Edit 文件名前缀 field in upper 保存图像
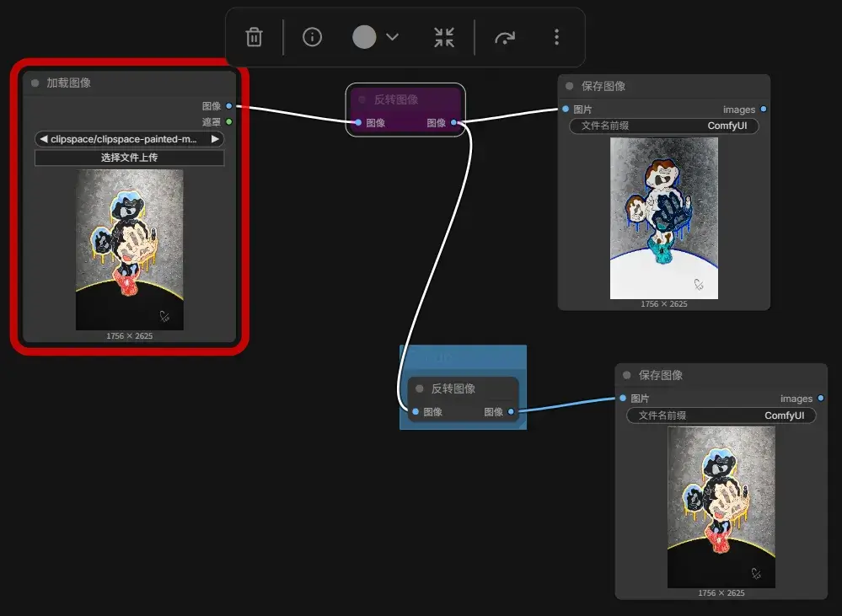 [663, 126]
